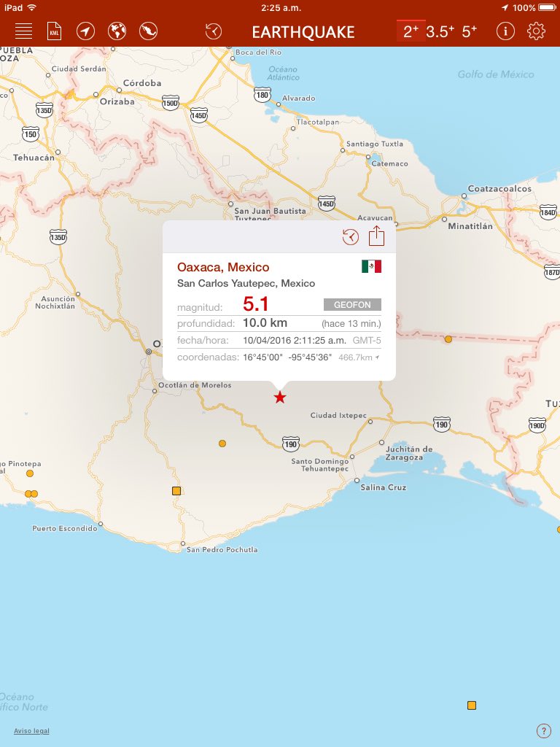Screen dimensions: 560x747
Task: Tap the popup's history clock icon
Action: point(351,237)
